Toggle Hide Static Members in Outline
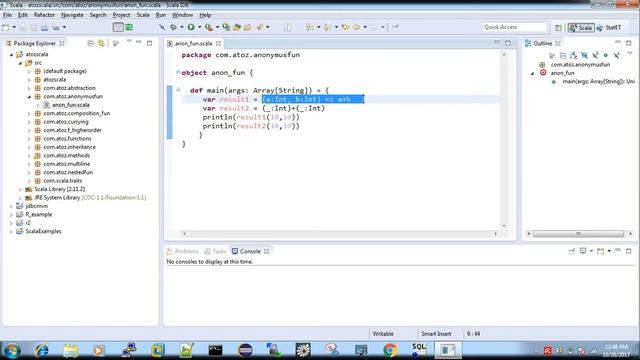The height and width of the screenshot is (360, 640). [x=595, y=55]
